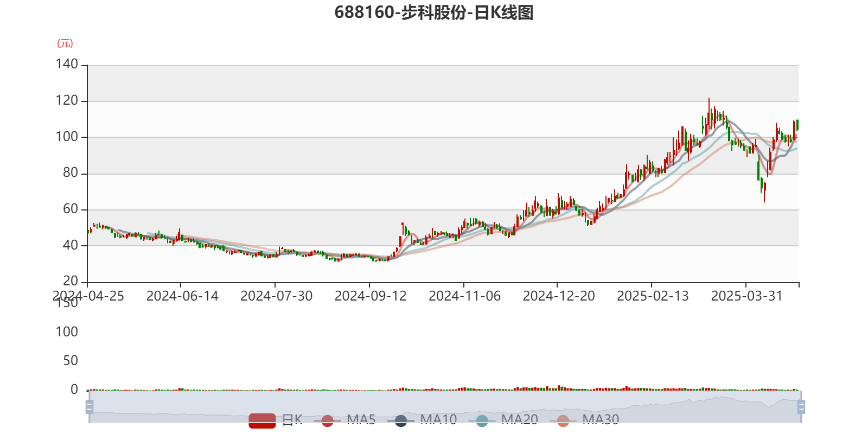868x434 pixels.
Task: Toggle the 日K candlestick series legend
Action: 276,420
